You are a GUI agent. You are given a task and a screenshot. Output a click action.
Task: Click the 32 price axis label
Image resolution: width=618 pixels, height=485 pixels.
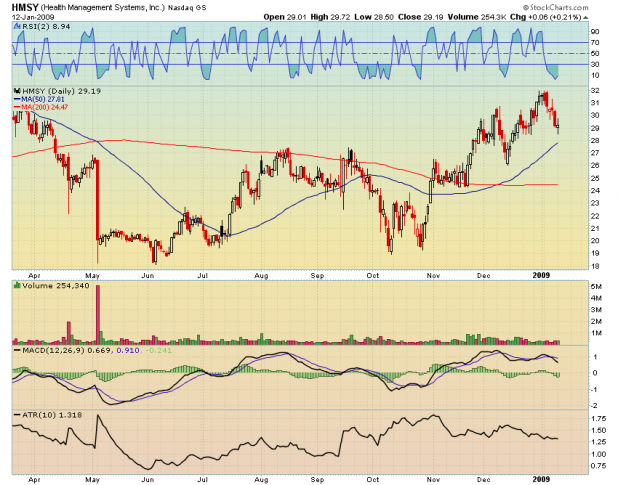tap(595, 91)
